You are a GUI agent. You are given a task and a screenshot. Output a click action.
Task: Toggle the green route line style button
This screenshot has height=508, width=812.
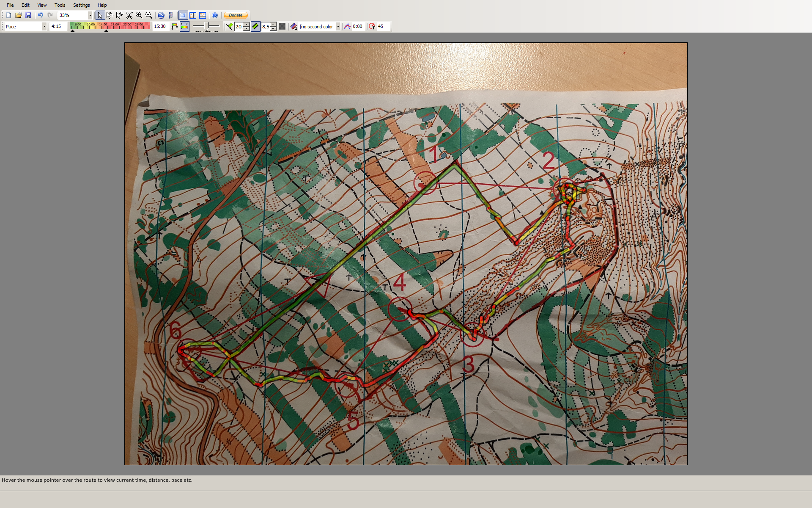click(255, 26)
